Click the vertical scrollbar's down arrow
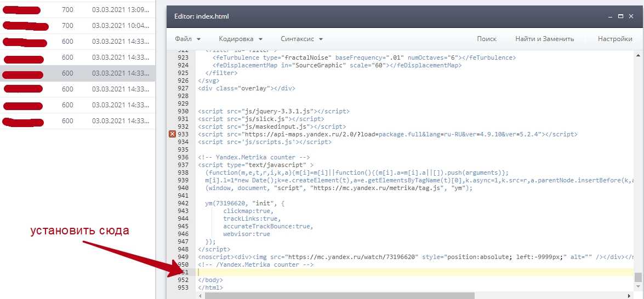Screen dimensions: 644x299 (638, 287)
